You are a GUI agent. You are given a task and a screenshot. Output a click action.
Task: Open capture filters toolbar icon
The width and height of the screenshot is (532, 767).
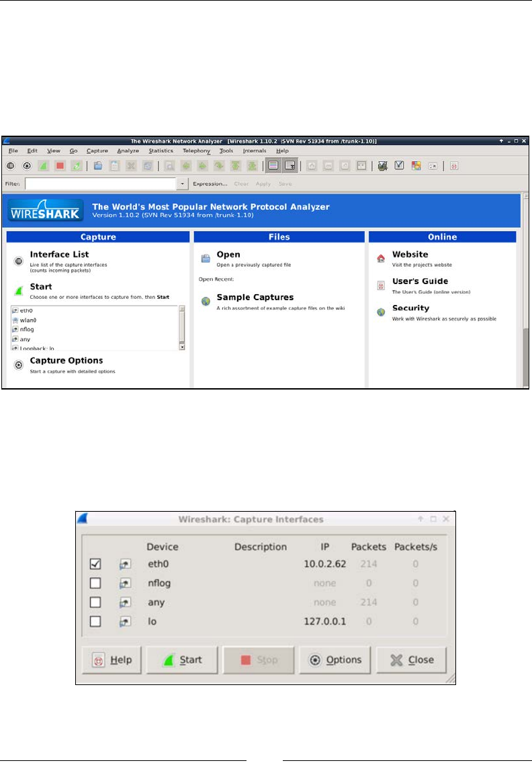[383, 166]
